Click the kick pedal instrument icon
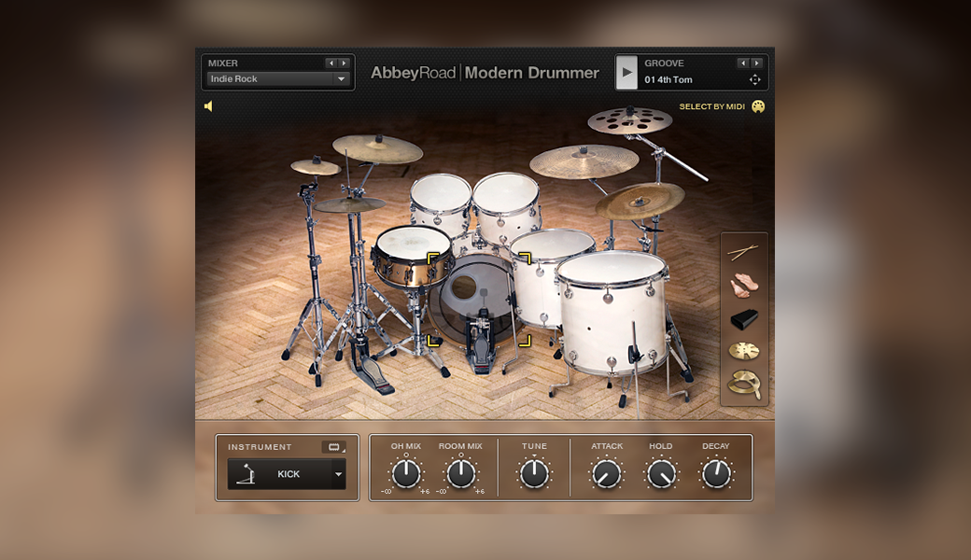Viewport: 971px width, 560px height. pos(246,474)
